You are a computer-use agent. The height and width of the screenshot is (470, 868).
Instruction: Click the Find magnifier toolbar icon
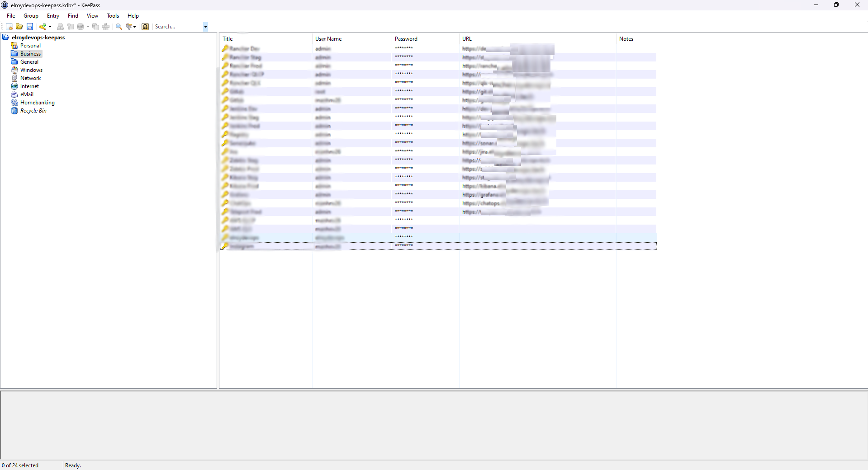(x=119, y=27)
